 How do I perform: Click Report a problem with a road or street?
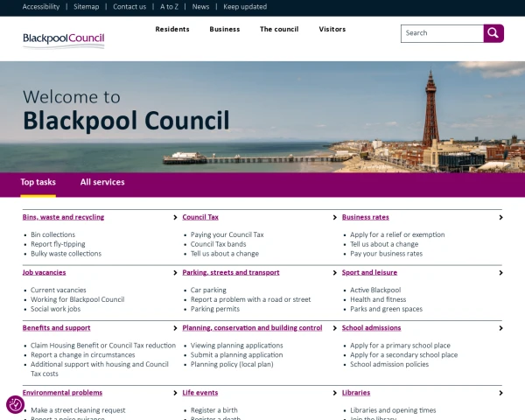tap(250, 299)
